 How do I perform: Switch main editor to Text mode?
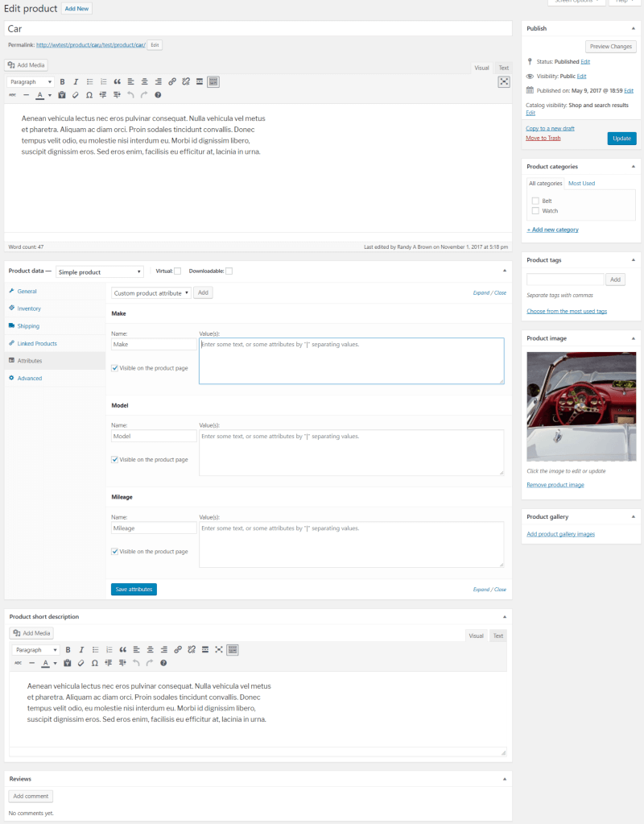504,68
